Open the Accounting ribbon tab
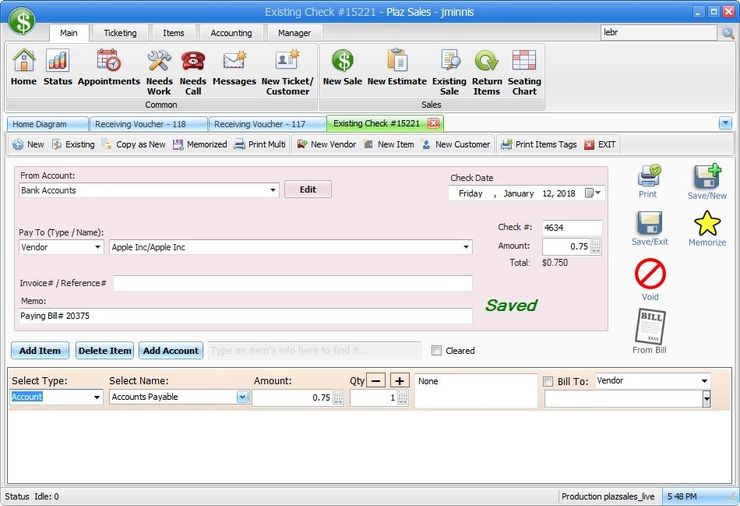 point(231,33)
